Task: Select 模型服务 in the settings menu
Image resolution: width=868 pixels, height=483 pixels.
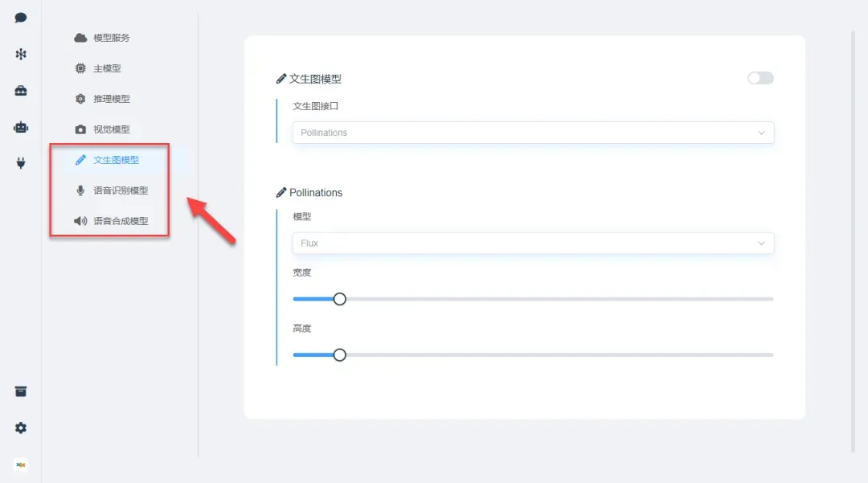Action: pyautogui.click(x=111, y=38)
